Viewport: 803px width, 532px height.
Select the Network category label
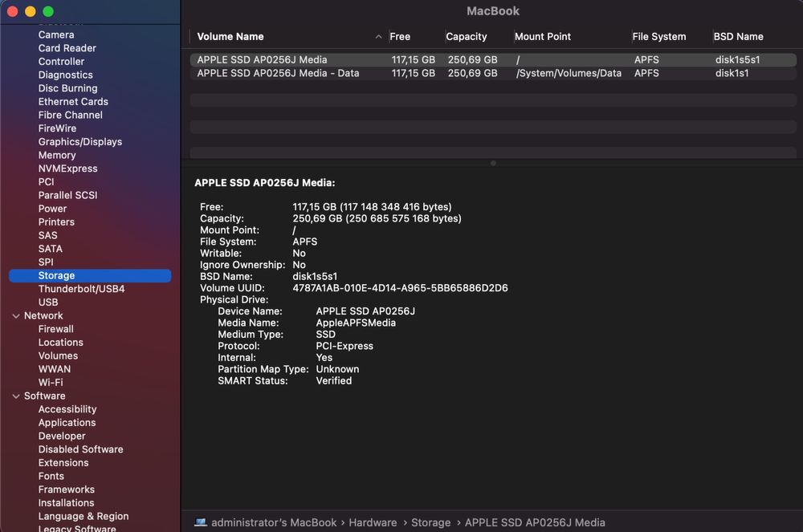(x=43, y=315)
